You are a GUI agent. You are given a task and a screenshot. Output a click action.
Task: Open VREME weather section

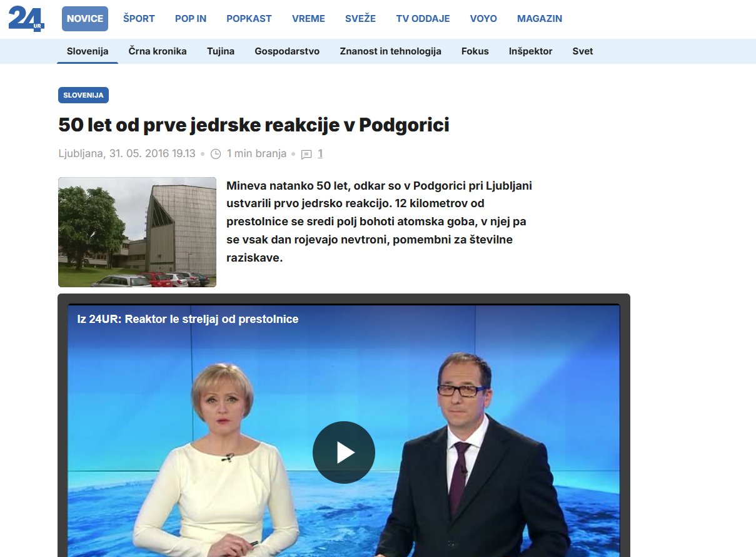pyautogui.click(x=308, y=19)
